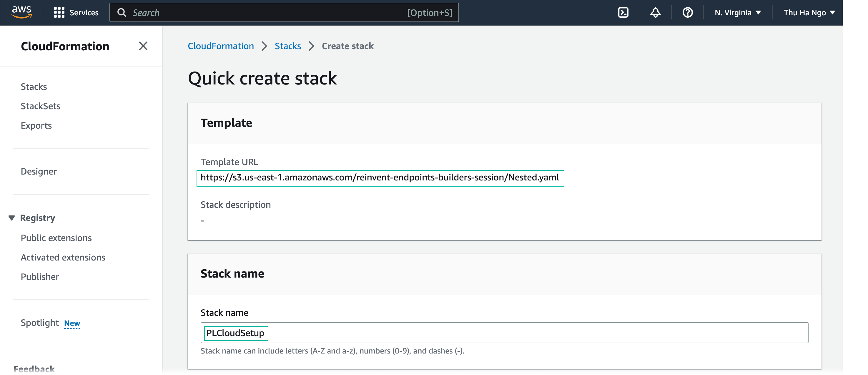Open the Designer page

click(x=39, y=171)
